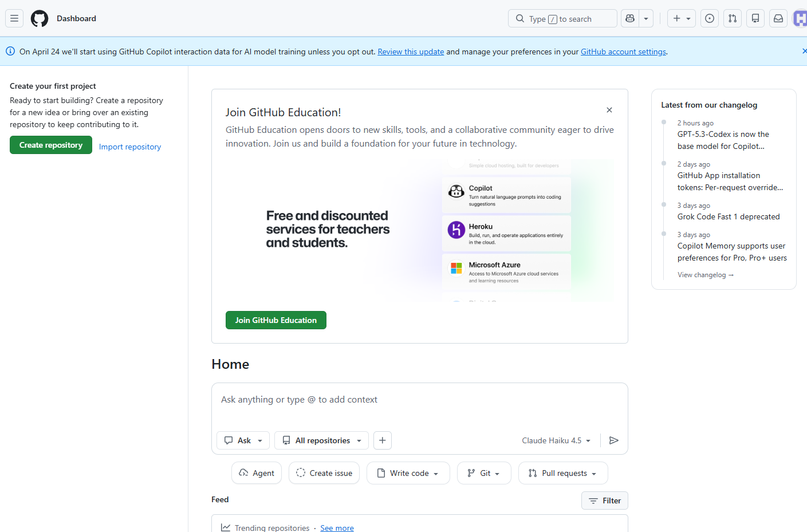Open the Write code dropdown
Screen dimensions: 807x532
coord(408,473)
